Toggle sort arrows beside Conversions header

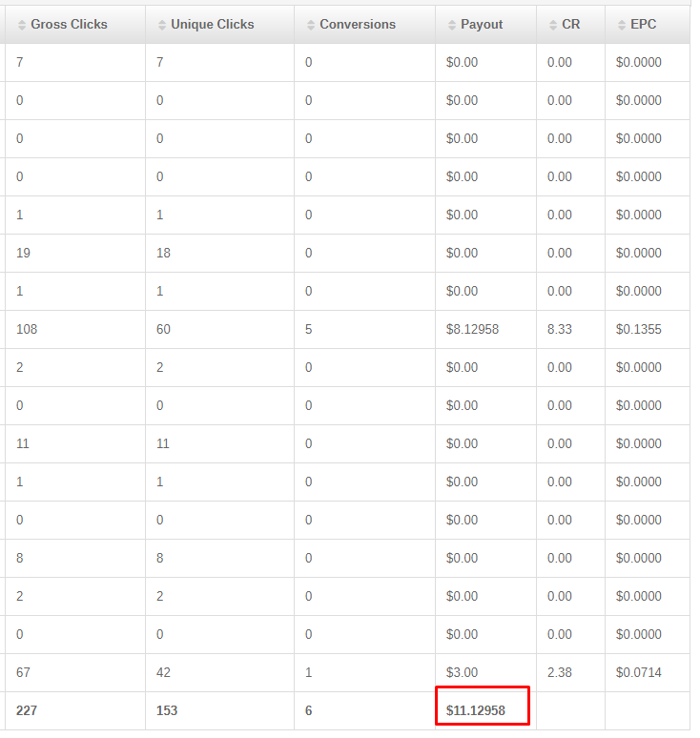point(311,25)
